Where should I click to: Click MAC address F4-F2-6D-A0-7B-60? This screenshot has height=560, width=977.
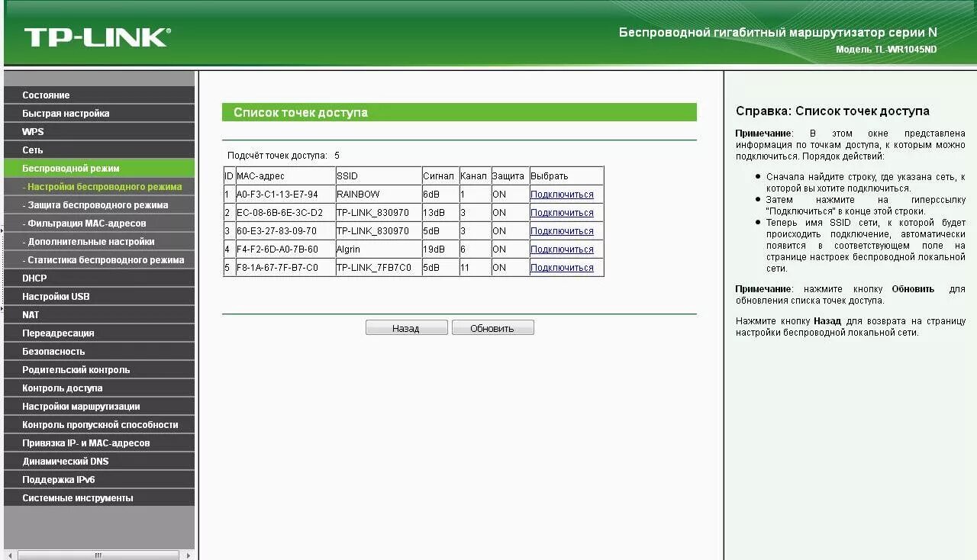(277, 249)
